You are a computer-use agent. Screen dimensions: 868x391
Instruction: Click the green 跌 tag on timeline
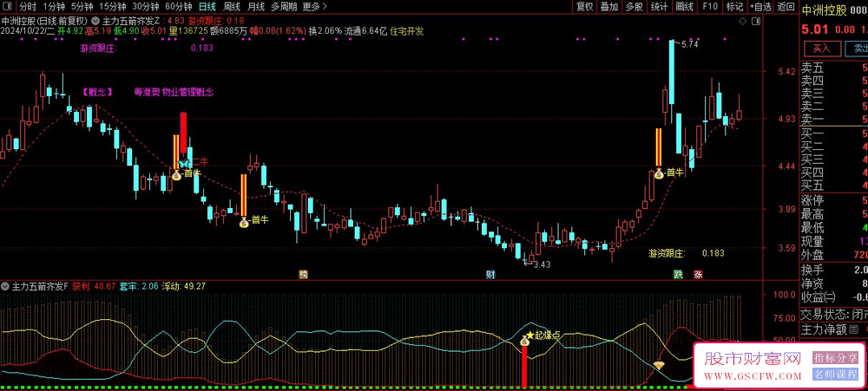(678, 274)
